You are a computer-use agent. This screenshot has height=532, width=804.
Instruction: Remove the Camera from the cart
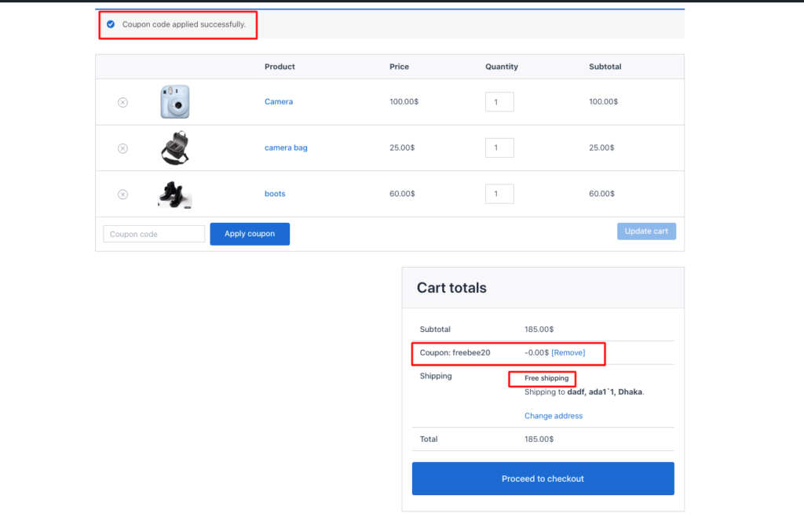point(122,101)
